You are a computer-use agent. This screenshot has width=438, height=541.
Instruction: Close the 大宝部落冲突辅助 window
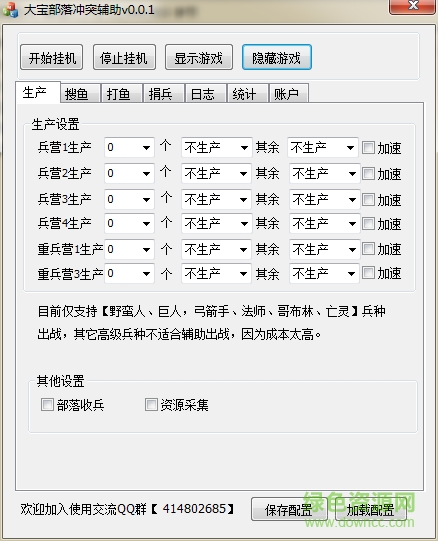(x=412, y=6)
